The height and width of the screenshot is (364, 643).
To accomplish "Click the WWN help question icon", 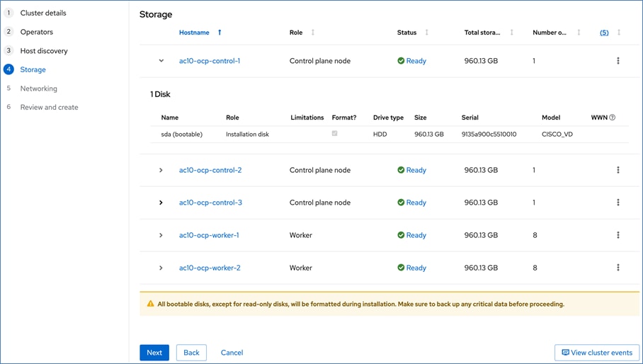I will click(613, 118).
